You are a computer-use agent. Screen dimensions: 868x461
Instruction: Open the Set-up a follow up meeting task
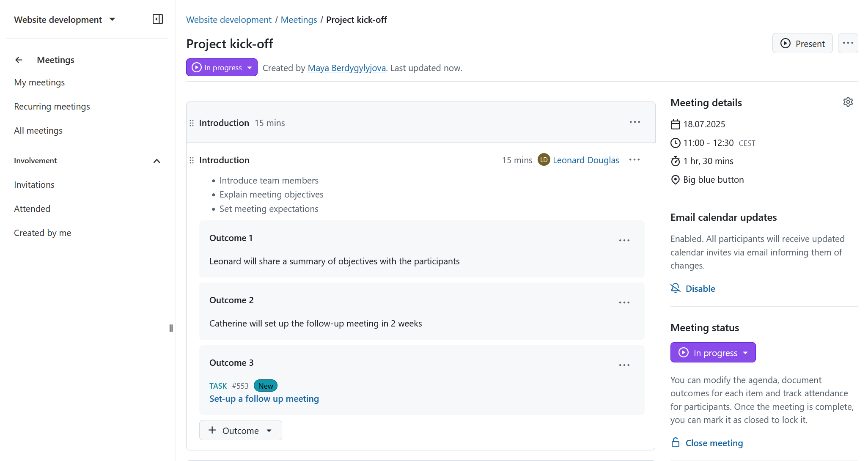point(264,398)
